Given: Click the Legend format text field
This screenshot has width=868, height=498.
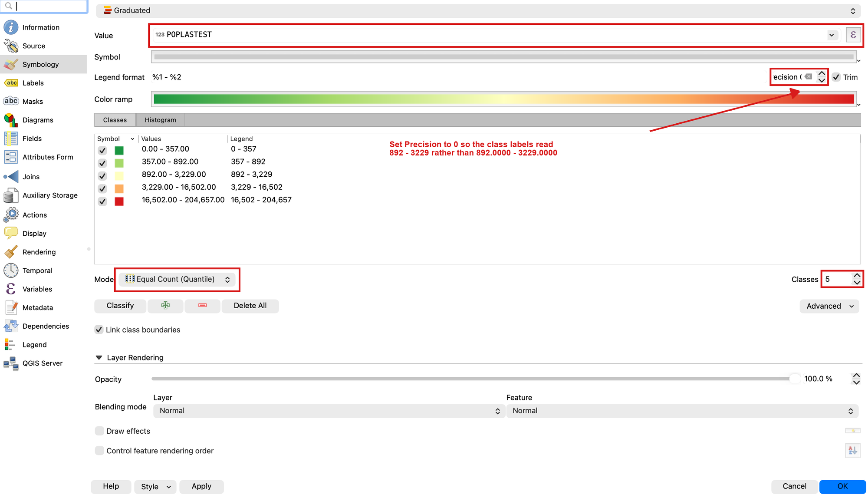Looking at the screenshot, I should coord(459,77).
